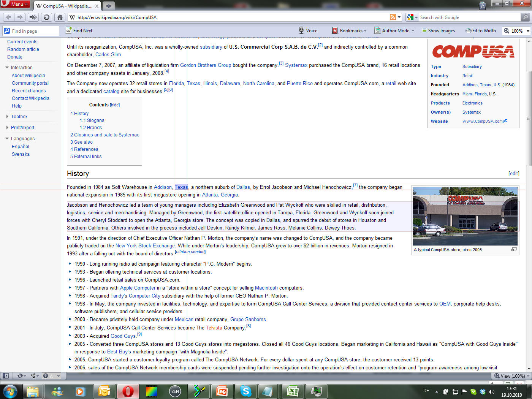Expand the Print/export sidebar section
532x399 pixels.
tap(20, 128)
